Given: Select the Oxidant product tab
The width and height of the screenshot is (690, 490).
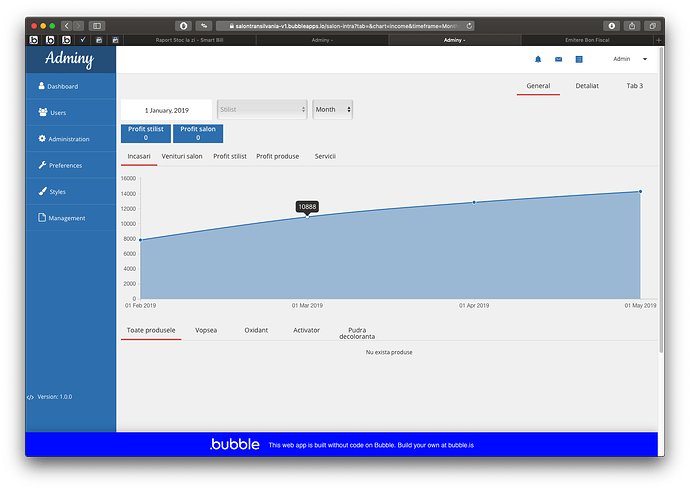Looking at the screenshot, I should click(256, 330).
